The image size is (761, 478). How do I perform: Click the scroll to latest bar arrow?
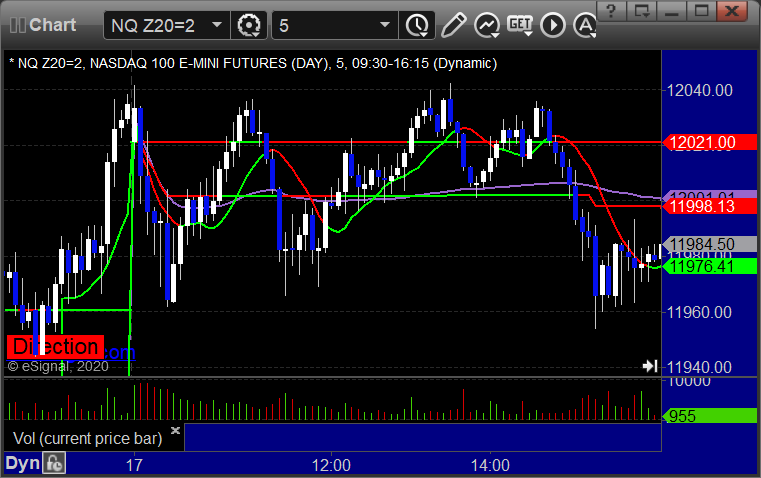(x=650, y=366)
